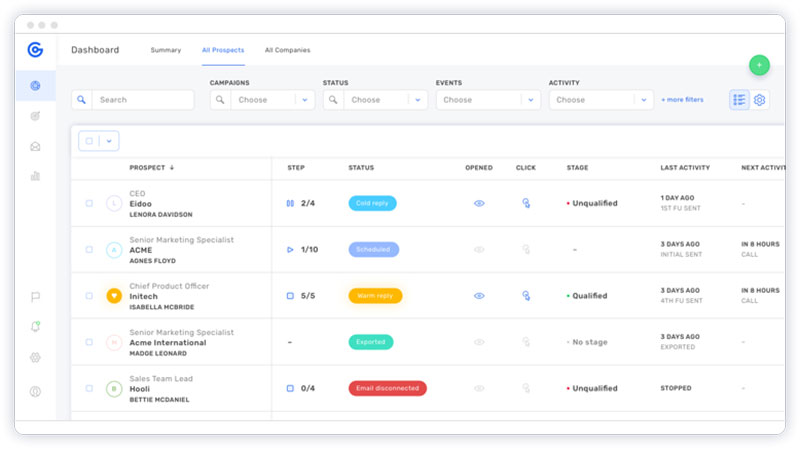Switch to list view icon
Image resolution: width=800 pixels, height=449 pixels.
pos(739,100)
